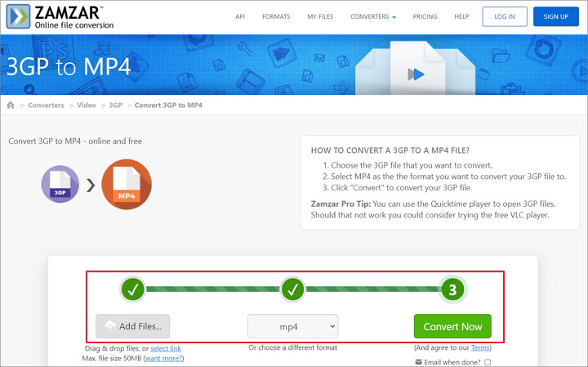This screenshot has height=367, width=588.
Task: Open the Formats menu item
Action: click(276, 16)
